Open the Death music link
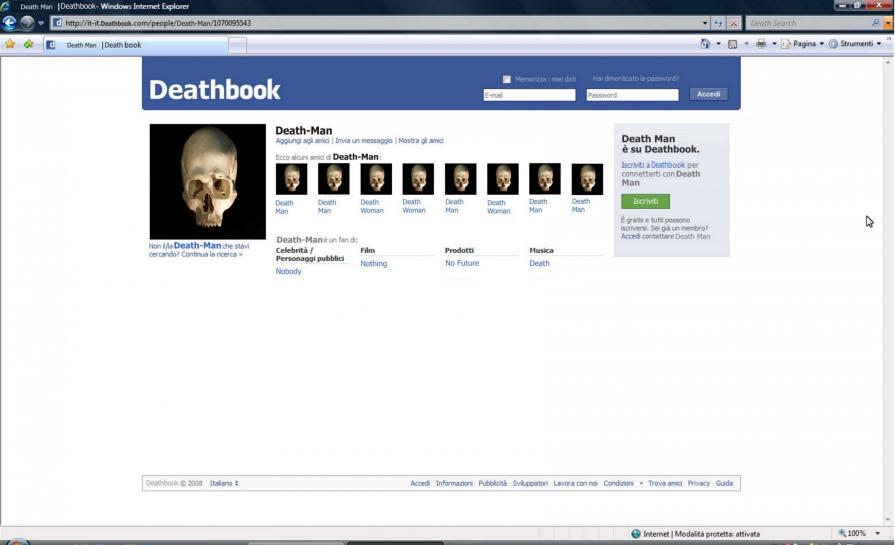 coord(539,263)
